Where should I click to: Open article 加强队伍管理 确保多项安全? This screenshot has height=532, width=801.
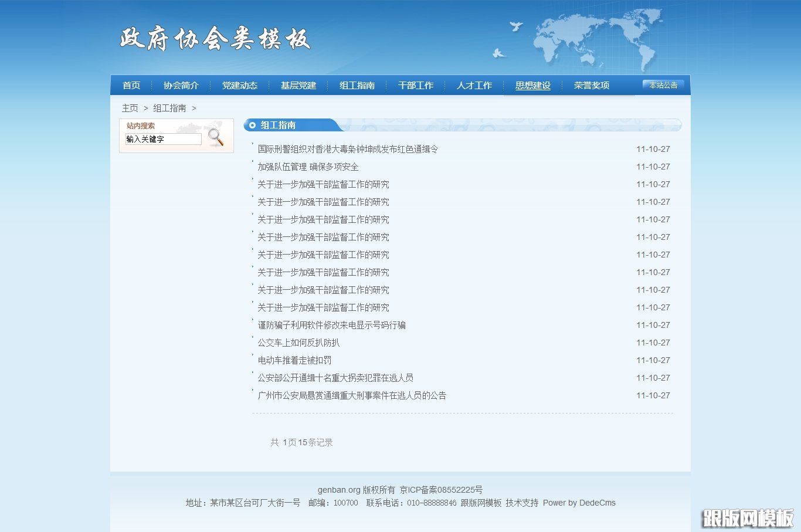point(308,167)
